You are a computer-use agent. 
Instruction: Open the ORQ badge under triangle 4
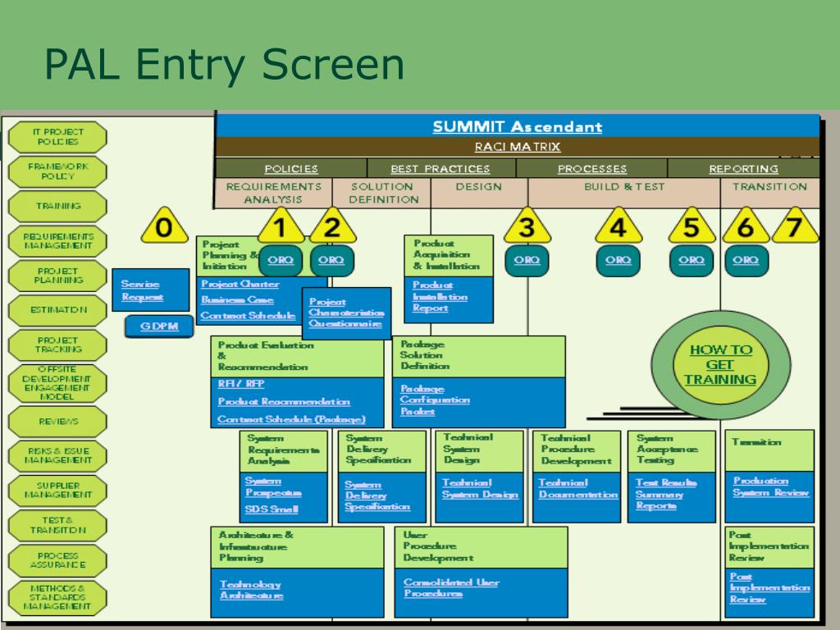[x=619, y=260]
